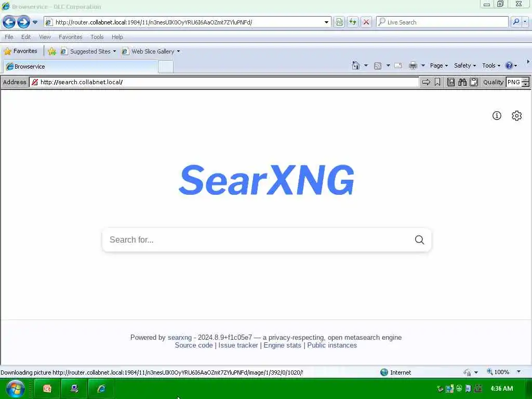
Task: Open the Windows Start orb
Action: [15, 389]
